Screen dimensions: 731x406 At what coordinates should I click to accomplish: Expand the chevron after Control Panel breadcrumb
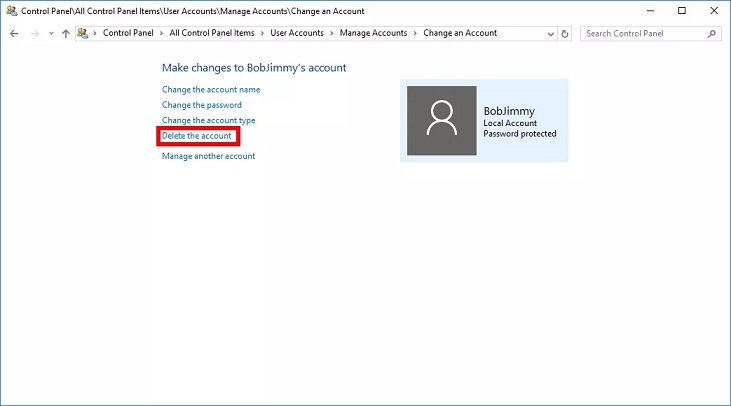161,33
